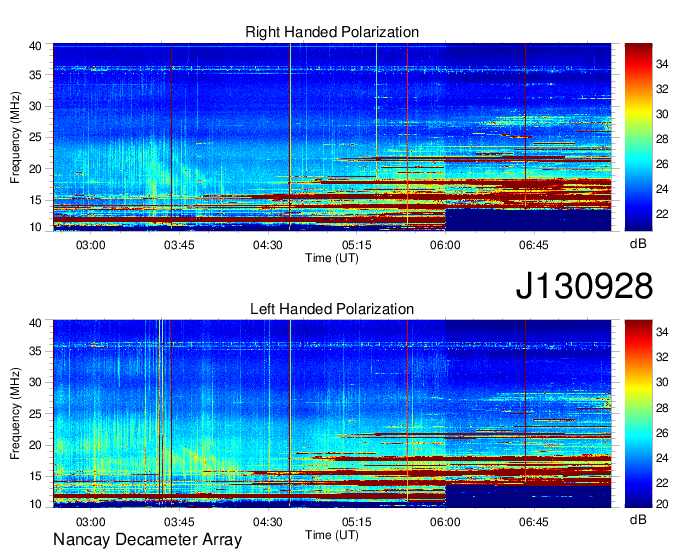Click 30 MHz tick on Right Handed plot
Screen dimensions: 680x552
coord(36,106)
